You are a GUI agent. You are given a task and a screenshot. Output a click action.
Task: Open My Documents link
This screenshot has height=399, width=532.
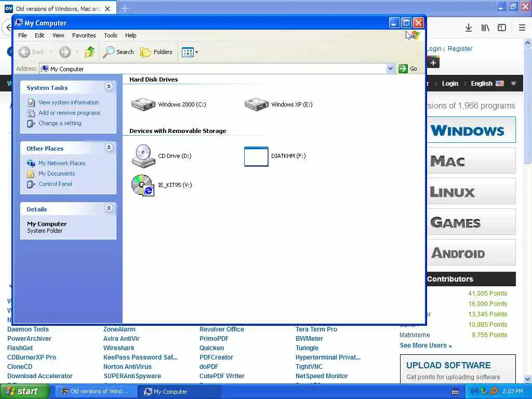pos(57,174)
